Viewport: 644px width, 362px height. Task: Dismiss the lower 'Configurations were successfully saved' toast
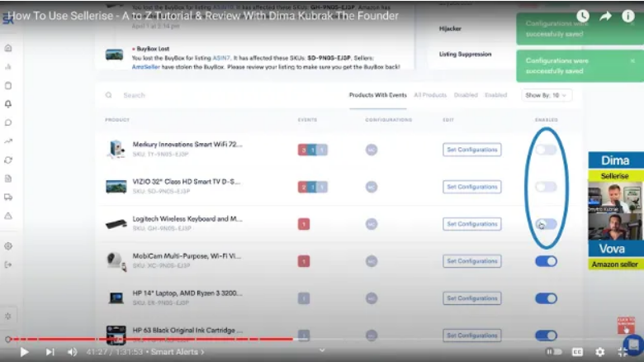click(x=632, y=60)
